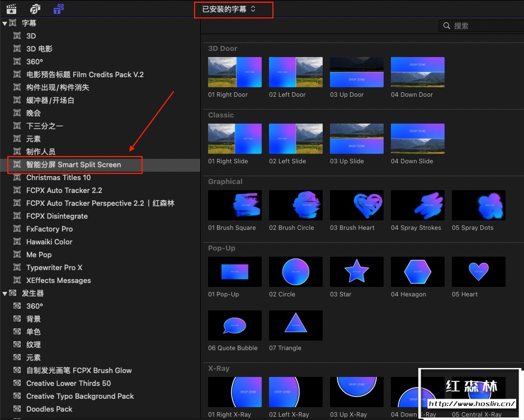Image resolution: width=524 pixels, height=420 pixels.
Task: Open the Libraries sidebar clapperboard icon
Action: coord(11,9)
